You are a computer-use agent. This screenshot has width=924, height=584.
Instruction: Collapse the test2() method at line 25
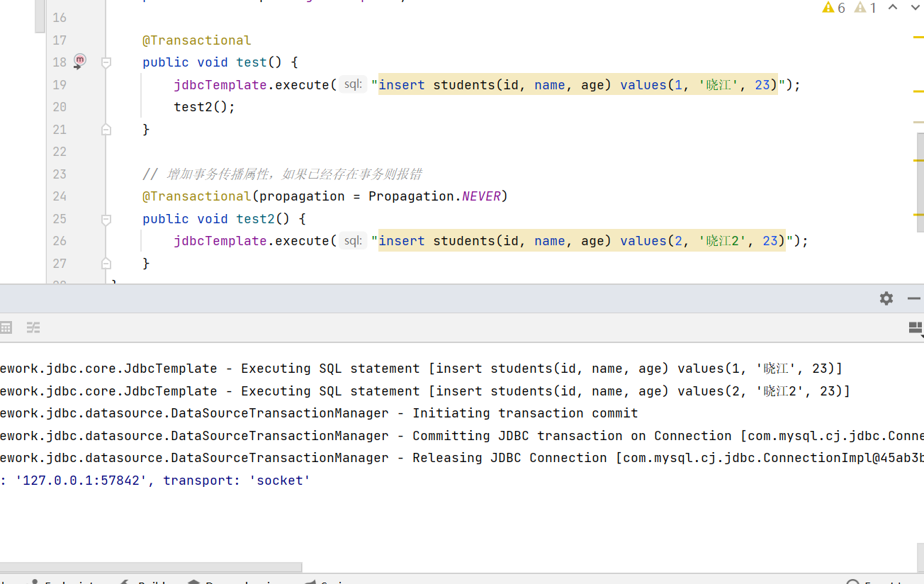pyautogui.click(x=106, y=219)
